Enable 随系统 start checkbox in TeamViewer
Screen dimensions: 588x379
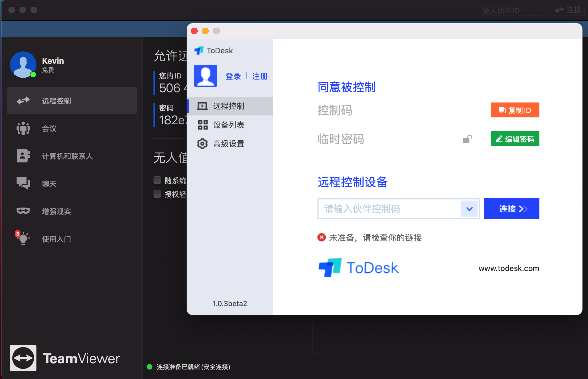157,180
